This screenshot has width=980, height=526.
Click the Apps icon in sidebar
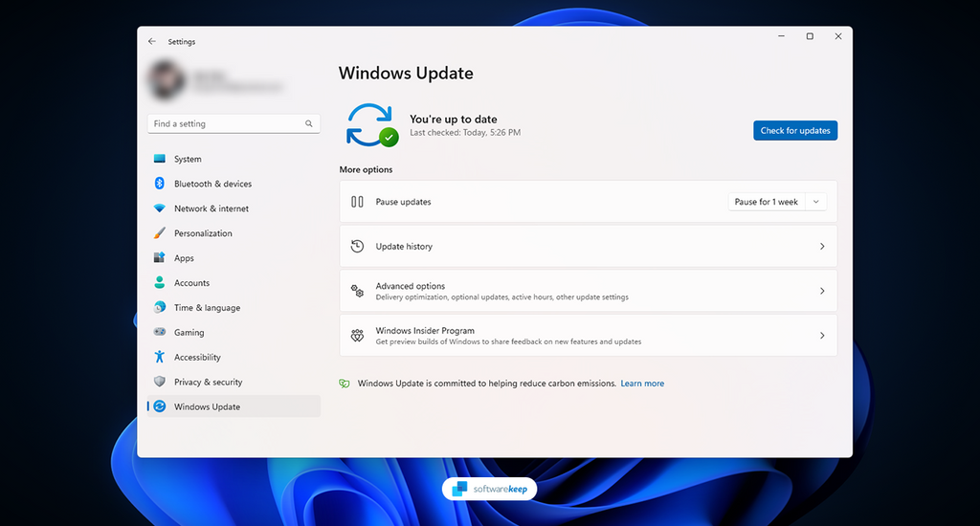(x=160, y=257)
